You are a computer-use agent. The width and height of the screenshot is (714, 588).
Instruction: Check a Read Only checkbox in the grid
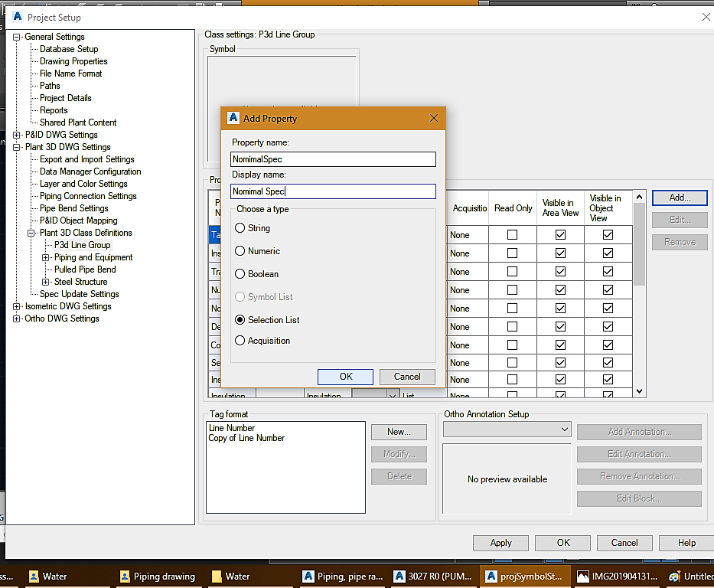[x=512, y=234]
